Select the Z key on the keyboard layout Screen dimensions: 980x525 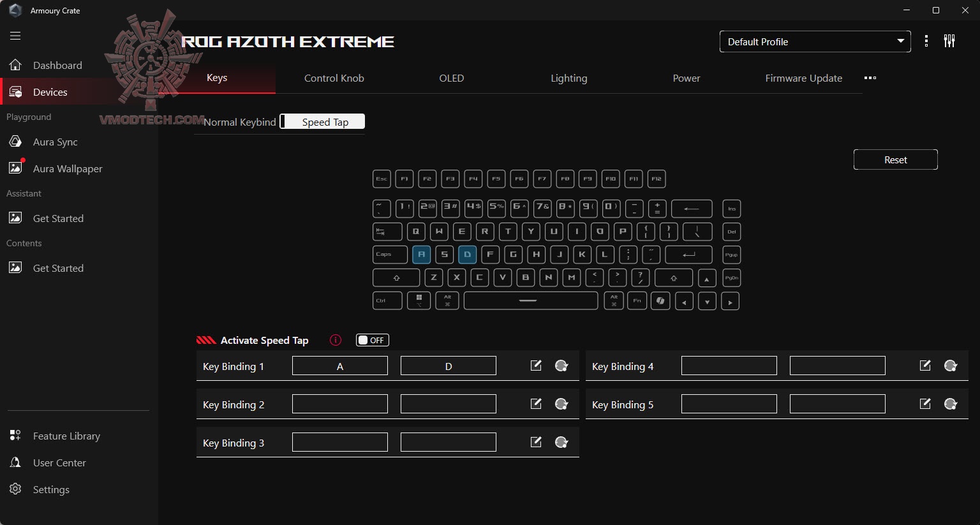(434, 277)
